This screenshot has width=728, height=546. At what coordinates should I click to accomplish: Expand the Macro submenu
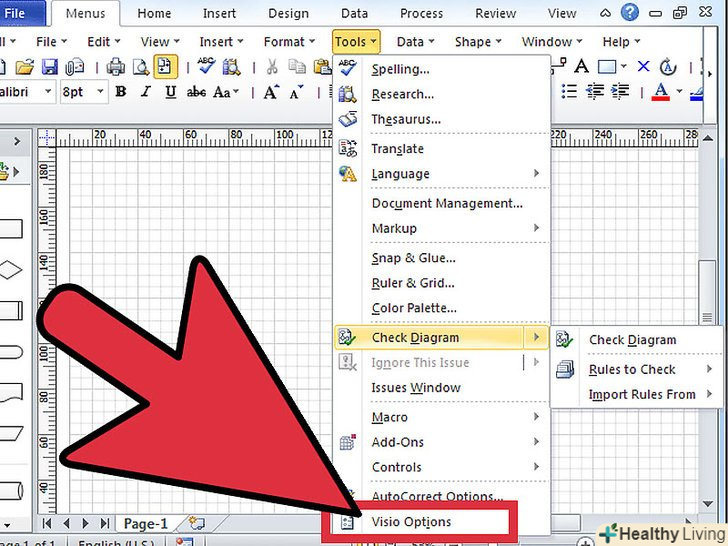pos(442,417)
